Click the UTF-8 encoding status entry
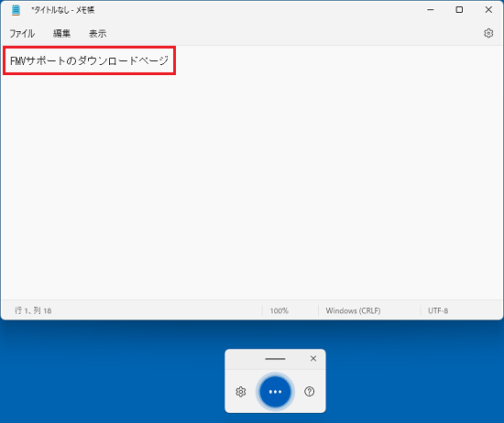 438,310
